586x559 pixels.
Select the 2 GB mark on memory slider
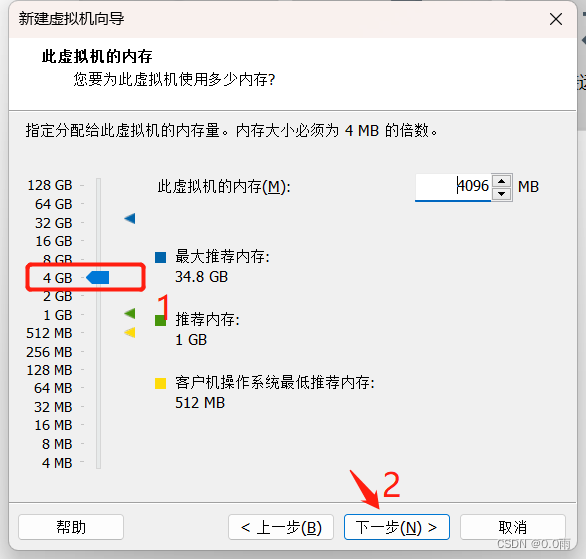tap(57, 296)
